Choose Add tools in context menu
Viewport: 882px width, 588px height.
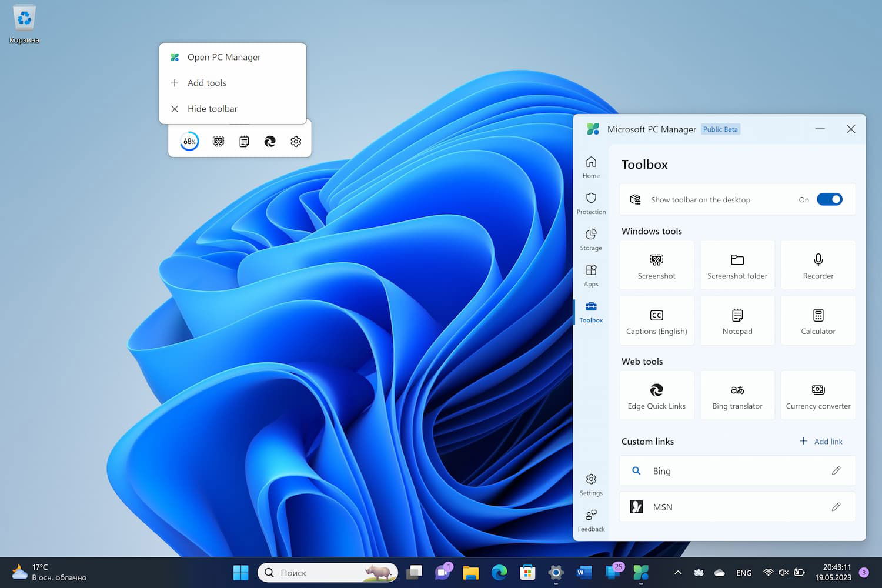(x=206, y=83)
